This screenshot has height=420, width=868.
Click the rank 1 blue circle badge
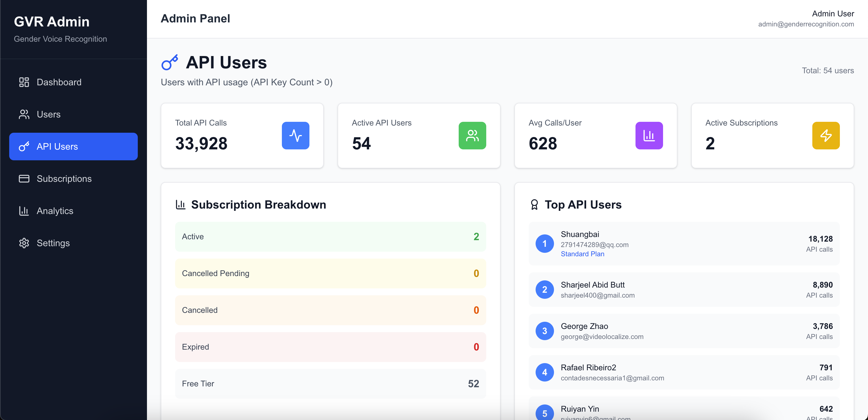tap(544, 244)
